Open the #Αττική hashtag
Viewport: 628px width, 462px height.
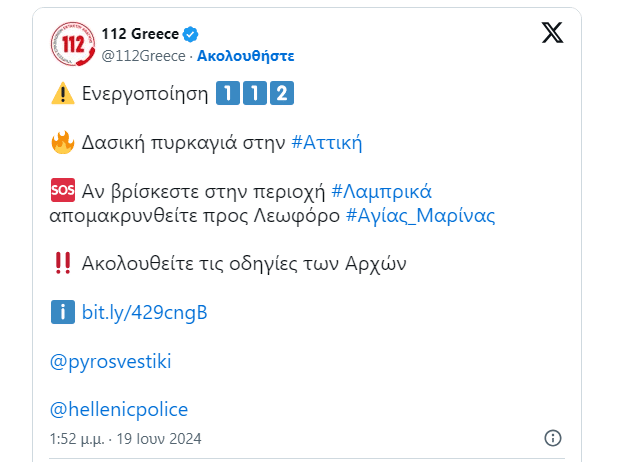pyautogui.click(x=326, y=143)
